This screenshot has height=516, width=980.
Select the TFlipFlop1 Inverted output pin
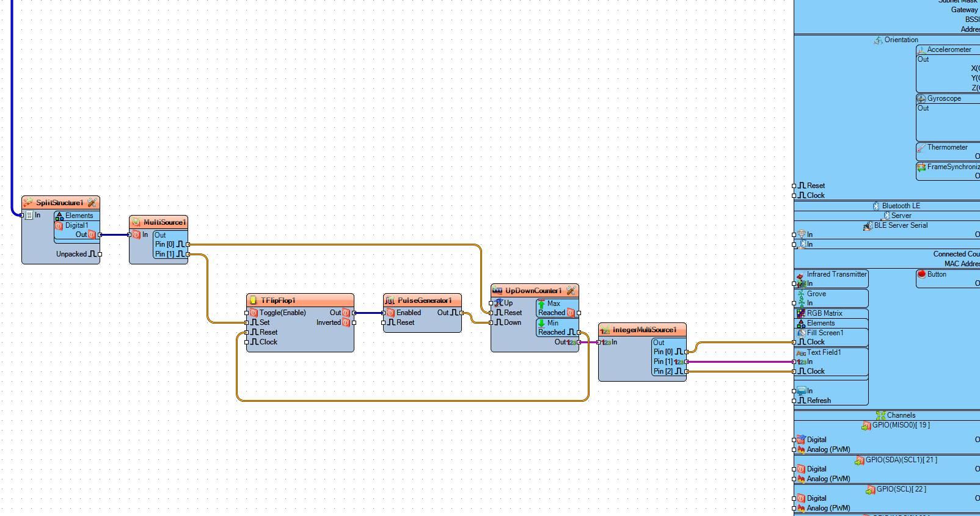tap(354, 322)
